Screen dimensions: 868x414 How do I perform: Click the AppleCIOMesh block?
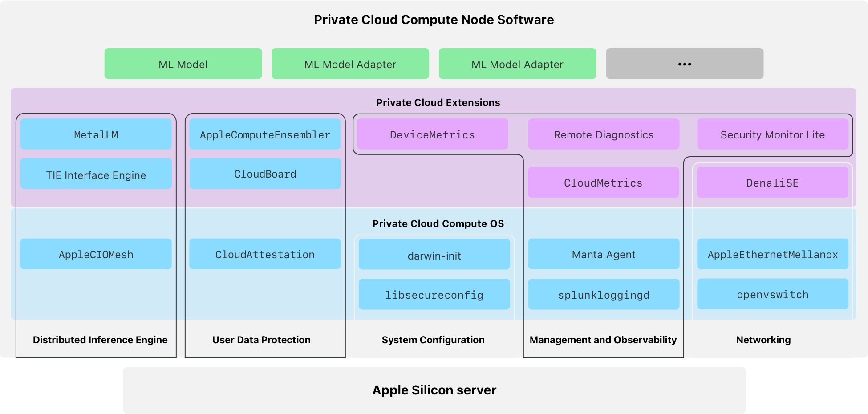pyautogui.click(x=96, y=254)
